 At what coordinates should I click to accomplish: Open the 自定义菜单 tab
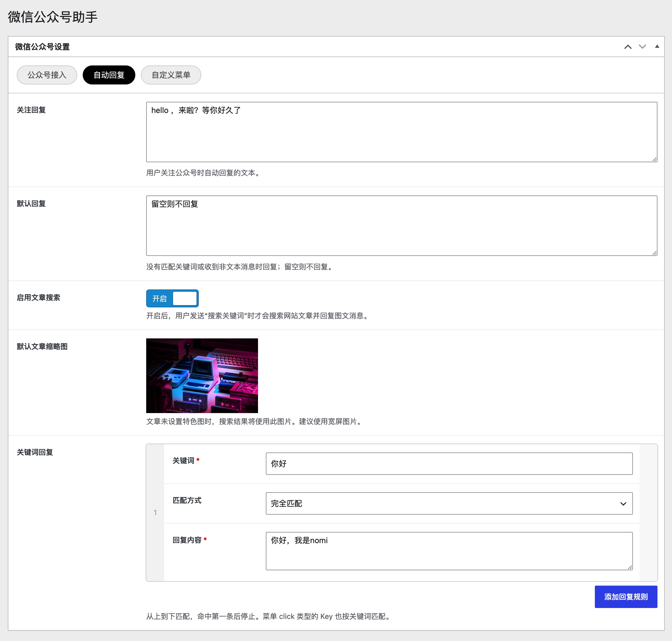tap(171, 75)
